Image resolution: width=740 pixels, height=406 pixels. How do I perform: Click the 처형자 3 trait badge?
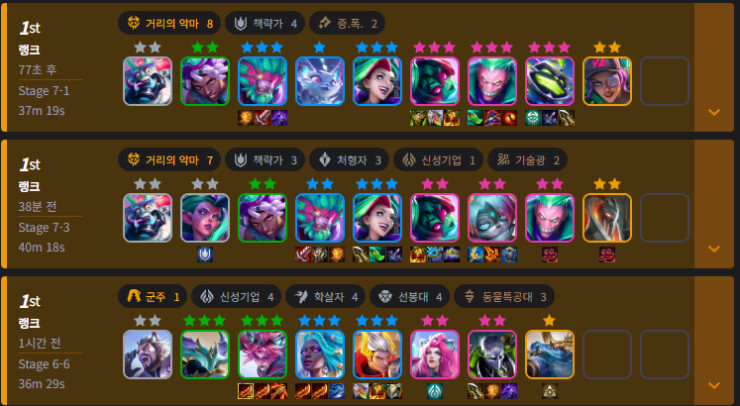[x=349, y=160]
